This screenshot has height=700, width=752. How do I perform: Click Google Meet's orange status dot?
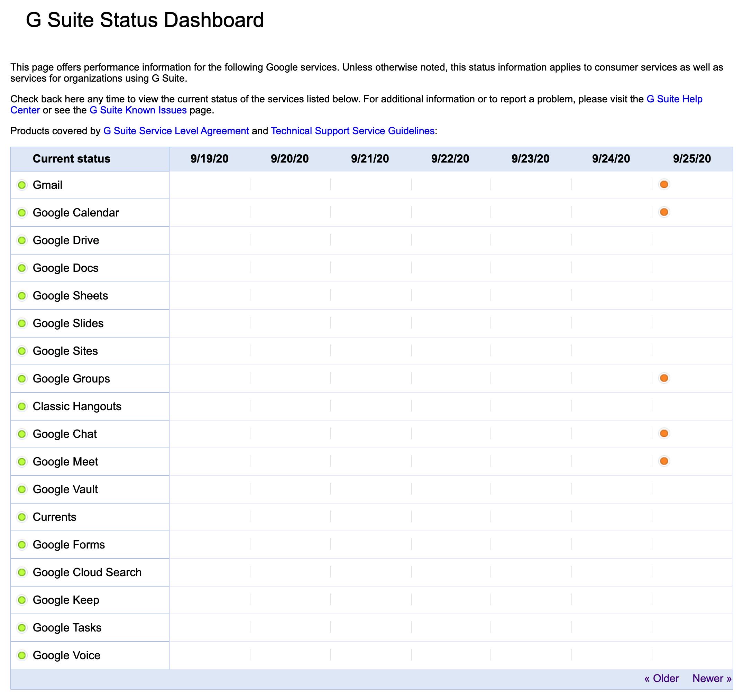point(664,461)
